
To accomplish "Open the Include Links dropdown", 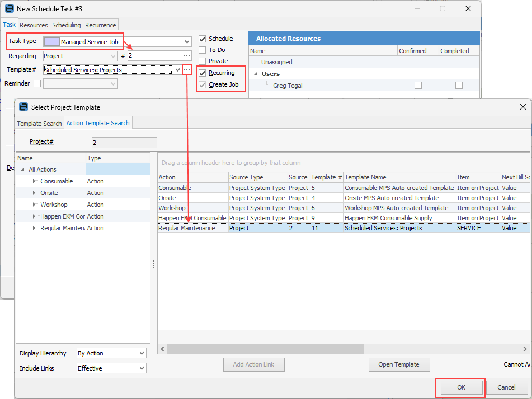I will (x=140, y=368).
